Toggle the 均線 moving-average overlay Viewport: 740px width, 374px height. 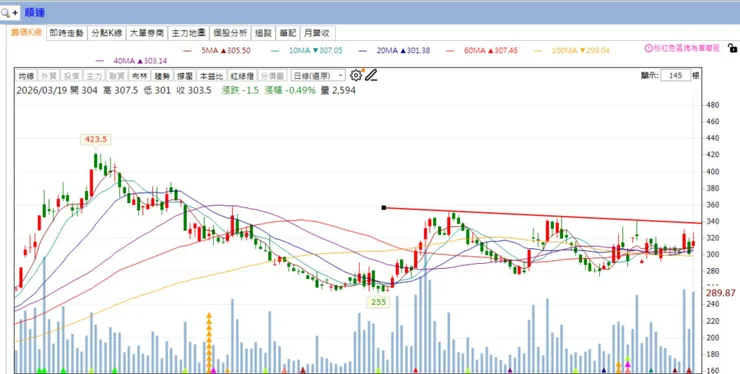[26, 76]
